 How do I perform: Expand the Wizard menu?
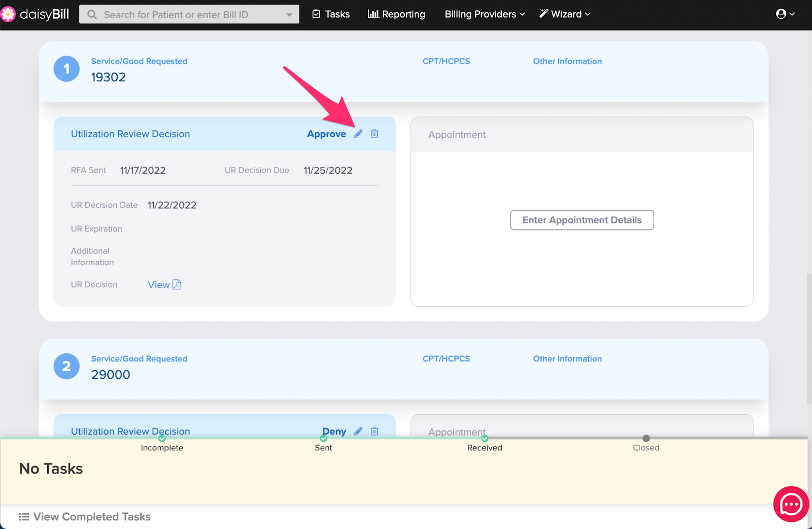pyautogui.click(x=565, y=14)
